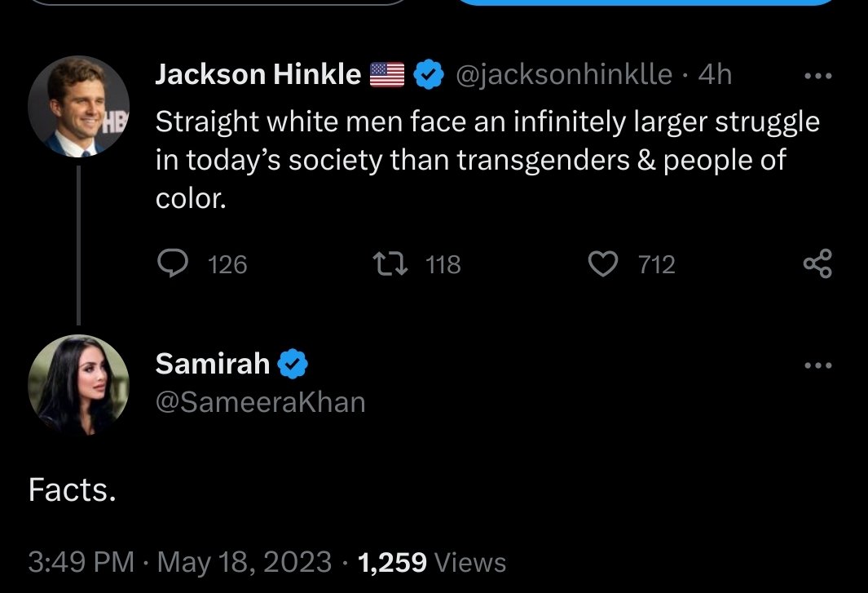Click the Samirah display name
The image size is (868, 593).
(x=212, y=364)
